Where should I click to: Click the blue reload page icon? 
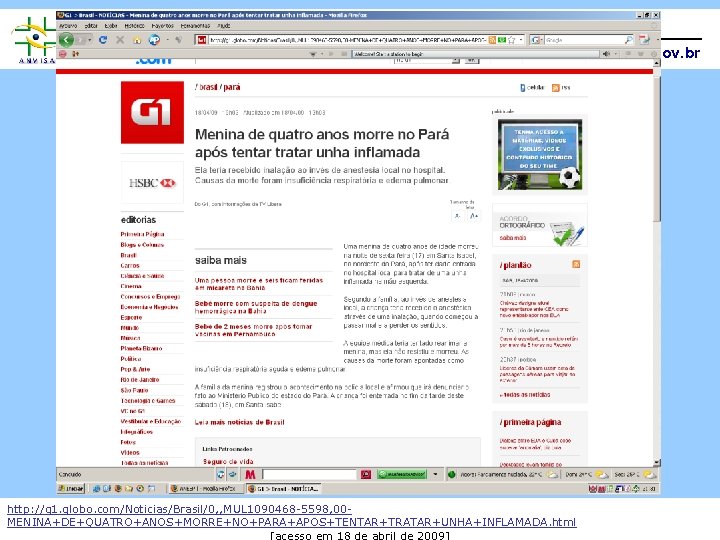click(103, 40)
